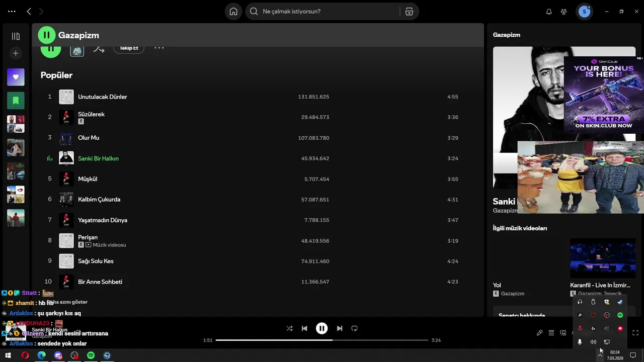Show lyrics with the microphone icon
The image size is (644, 362).
[x=539, y=333]
